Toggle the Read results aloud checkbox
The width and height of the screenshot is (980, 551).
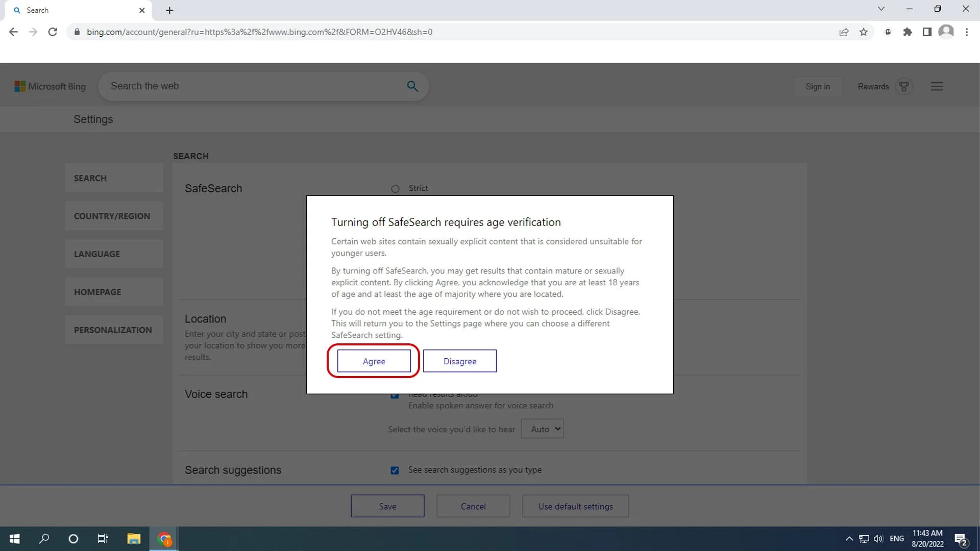pos(395,396)
